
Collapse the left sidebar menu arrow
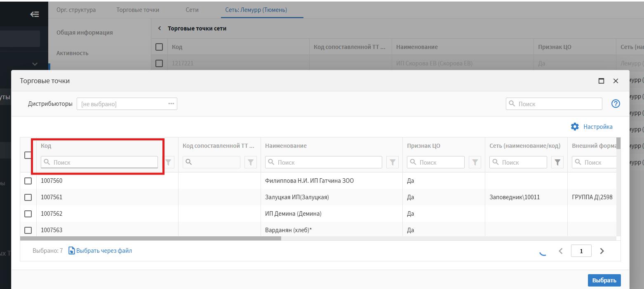(x=35, y=14)
